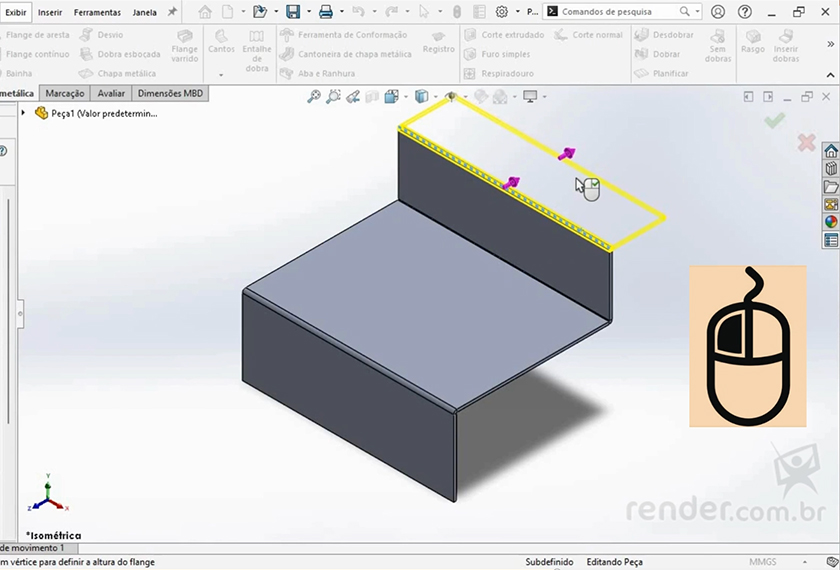The height and width of the screenshot is (570, 840).
Task: Switch to the Avaliar tab
Action: (111, 93)
